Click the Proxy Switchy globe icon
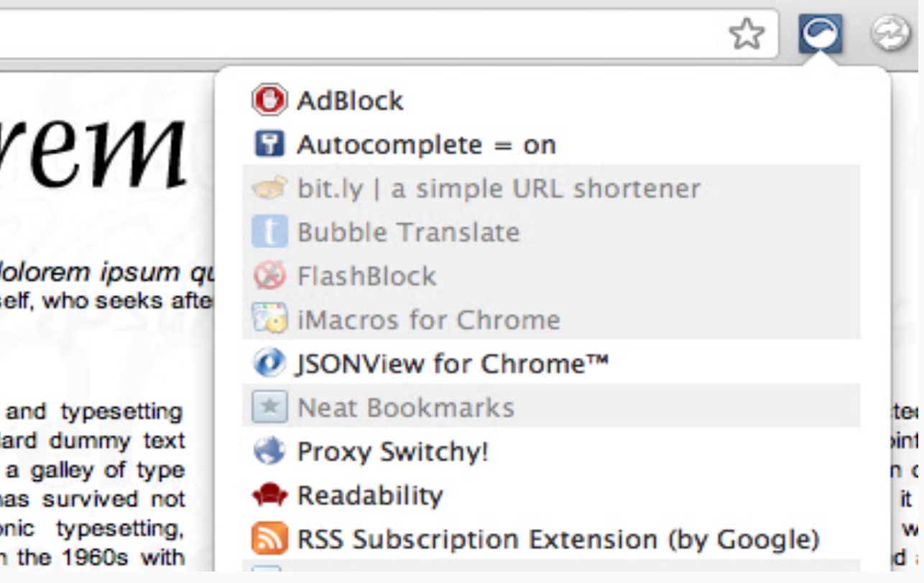 (269, 452)
